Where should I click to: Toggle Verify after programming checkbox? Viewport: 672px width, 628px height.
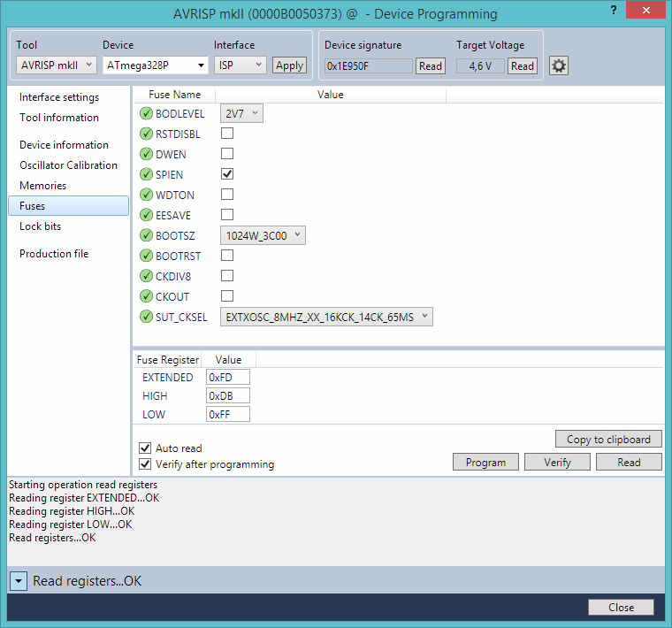pos(145,463)
